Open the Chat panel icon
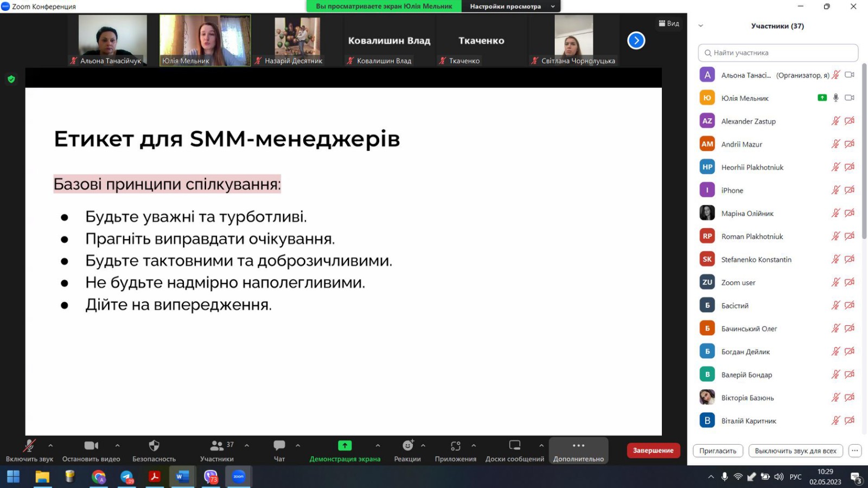Viewport: 868px width, 488px height. click(279, 446)
